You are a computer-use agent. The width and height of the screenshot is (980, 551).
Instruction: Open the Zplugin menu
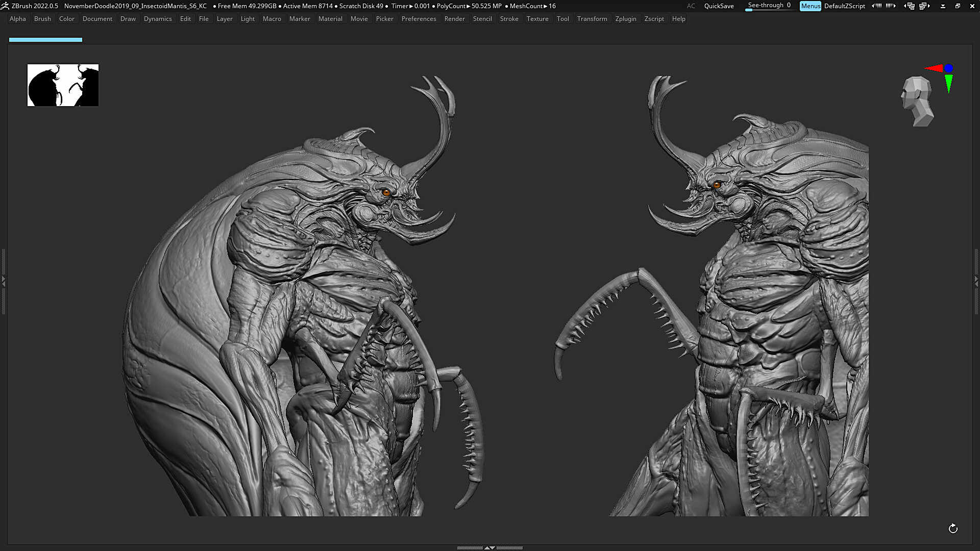(626, 19)
